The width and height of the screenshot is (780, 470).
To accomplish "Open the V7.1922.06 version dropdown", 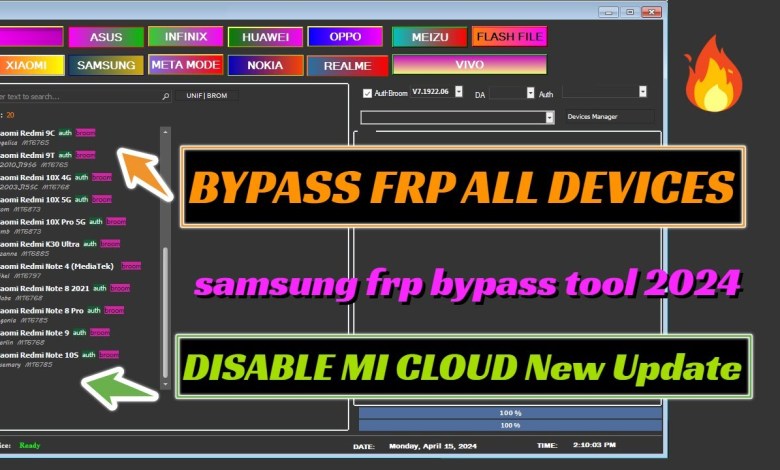I will coord(459,92).
